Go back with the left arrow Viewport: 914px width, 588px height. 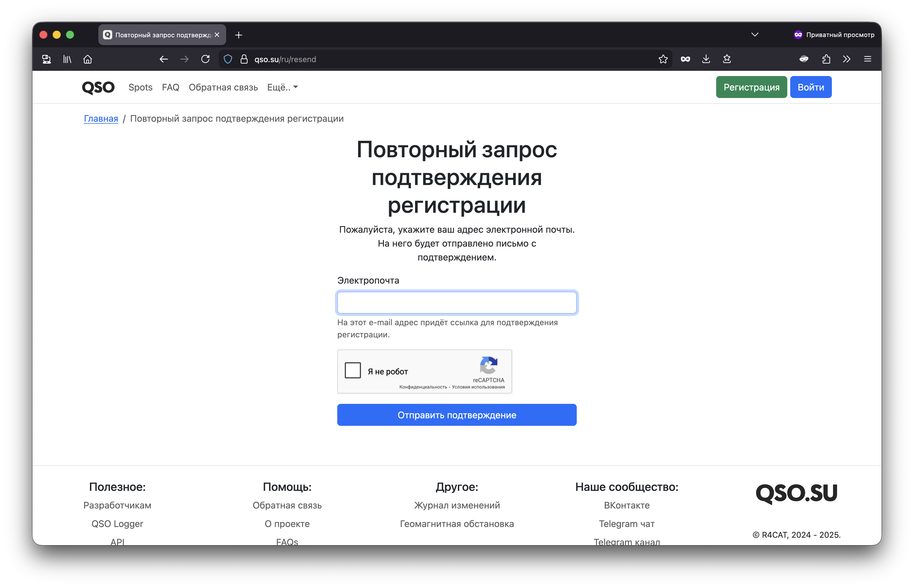point(163,59)
